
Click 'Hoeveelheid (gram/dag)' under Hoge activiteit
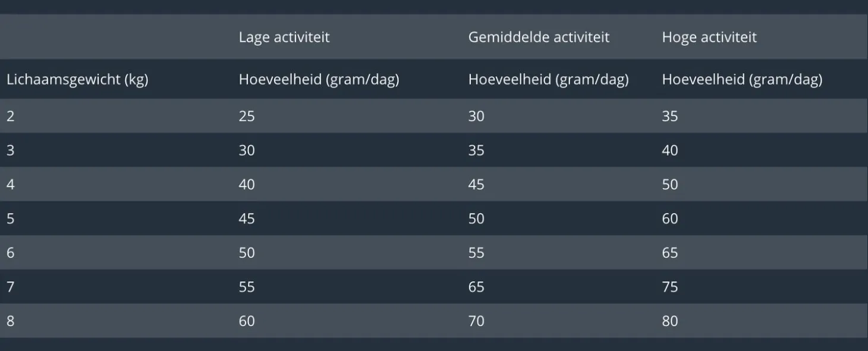[x=742, y=80]
